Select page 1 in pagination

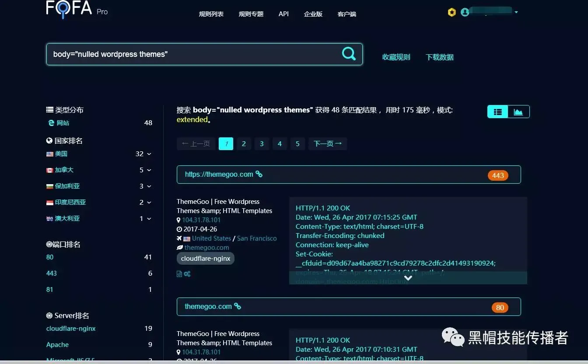pos(226,144)
